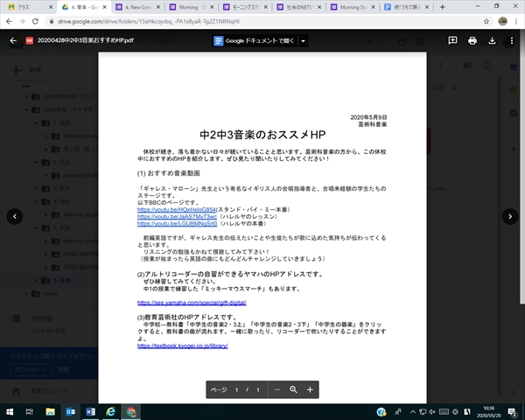Open the Windows Start menu

[x=10, y=412]
